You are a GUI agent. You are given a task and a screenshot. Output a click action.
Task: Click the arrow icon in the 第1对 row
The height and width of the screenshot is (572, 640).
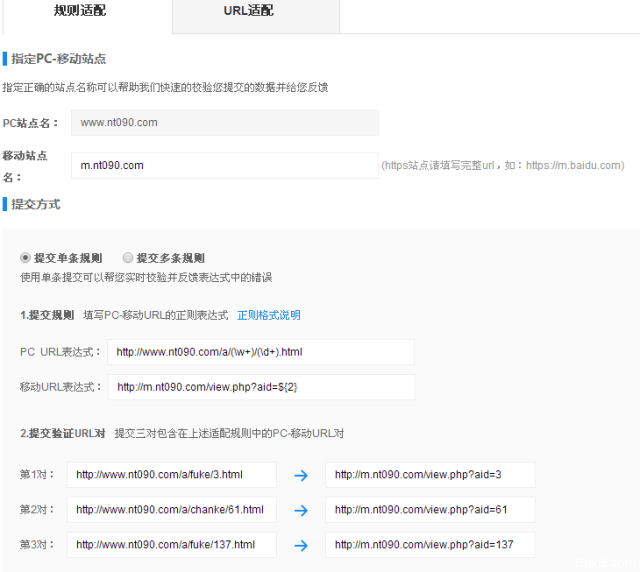301,475
